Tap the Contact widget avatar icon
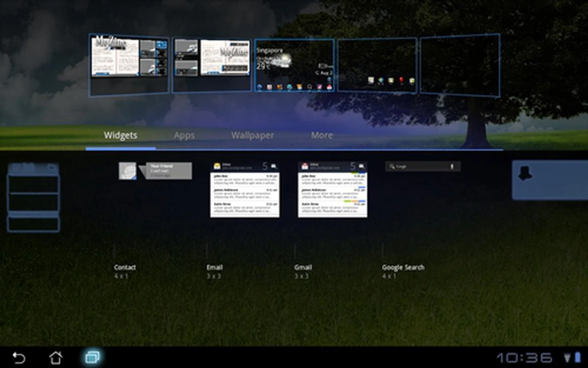This screenshot has height=368, width=588. click(x=127, y=171)
